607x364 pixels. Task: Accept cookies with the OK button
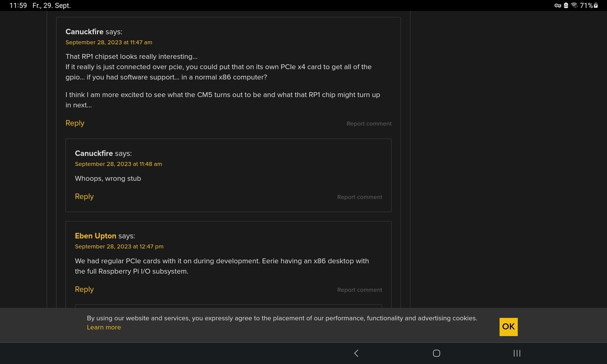(508, 327)
